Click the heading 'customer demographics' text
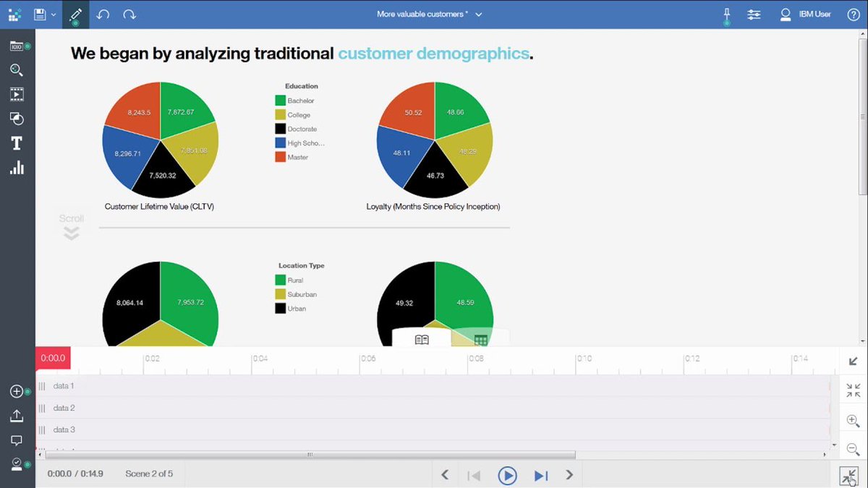This screenshot has width=868, height=488. point(434,53)
